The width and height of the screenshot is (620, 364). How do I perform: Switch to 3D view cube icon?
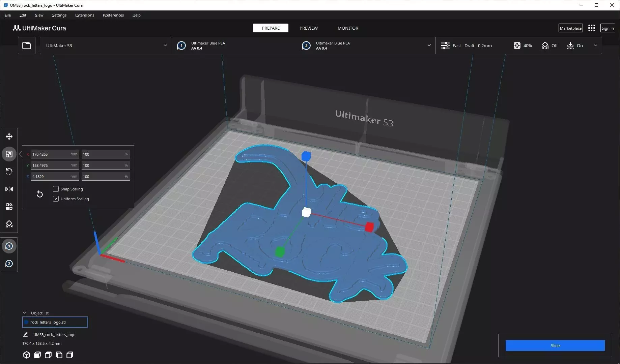(x=27, y=355)
